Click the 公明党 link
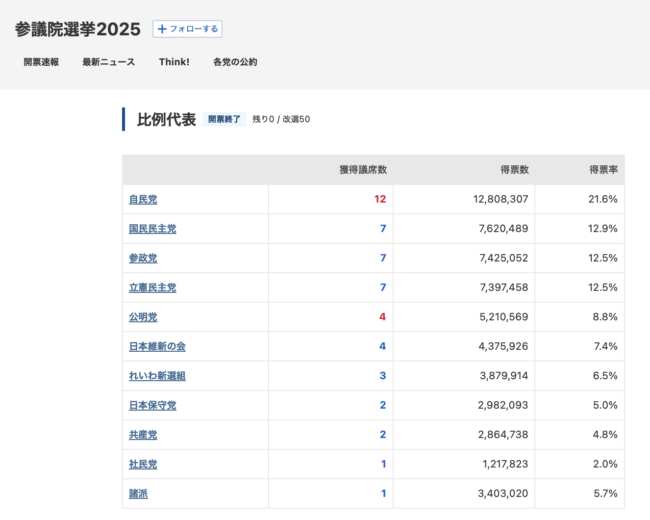 tap(143, 317)
